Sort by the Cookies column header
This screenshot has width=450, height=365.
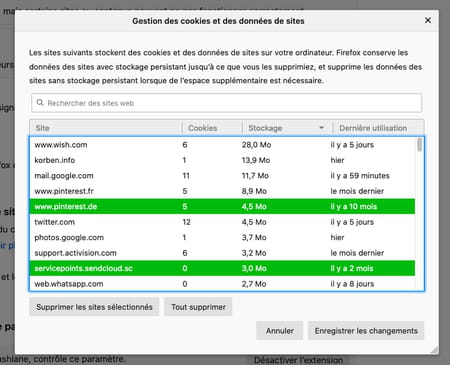(212, 128)
